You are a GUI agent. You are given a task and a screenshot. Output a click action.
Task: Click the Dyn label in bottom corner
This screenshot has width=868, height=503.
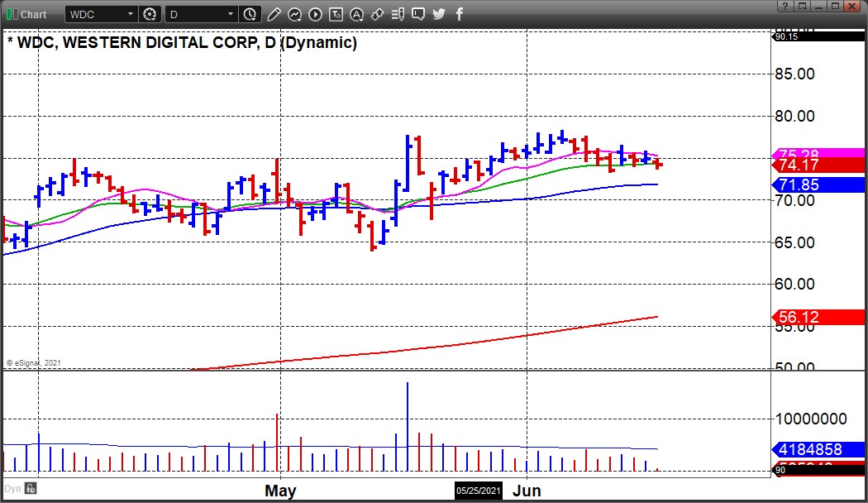point(12,489)
